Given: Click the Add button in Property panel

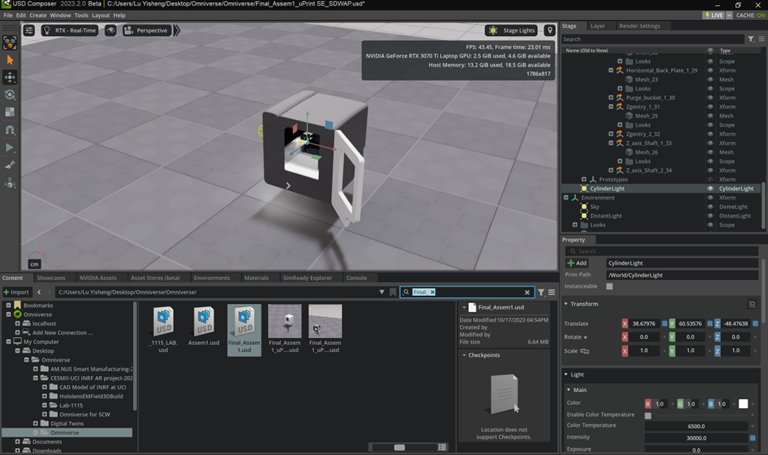Looking at the screenshot, I should (576, 263).
